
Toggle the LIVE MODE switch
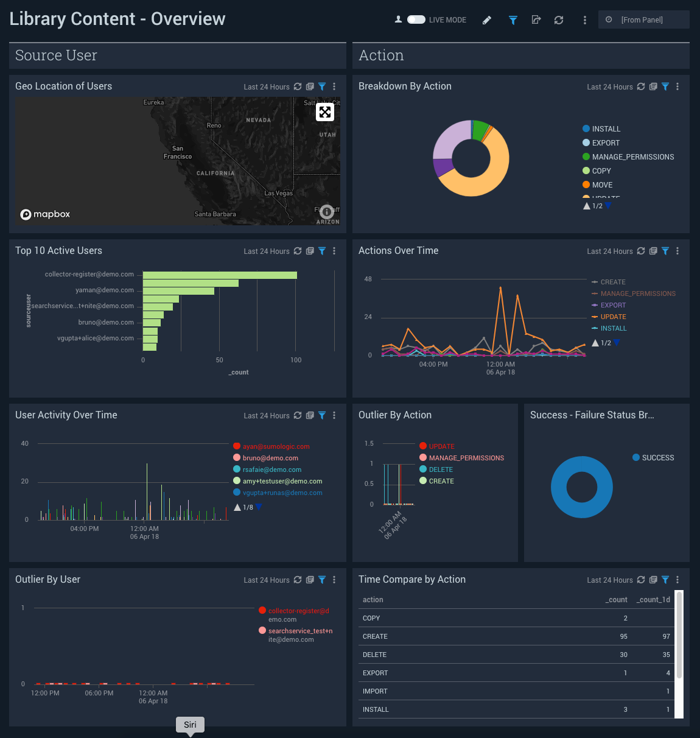click(x=416, y=19)
